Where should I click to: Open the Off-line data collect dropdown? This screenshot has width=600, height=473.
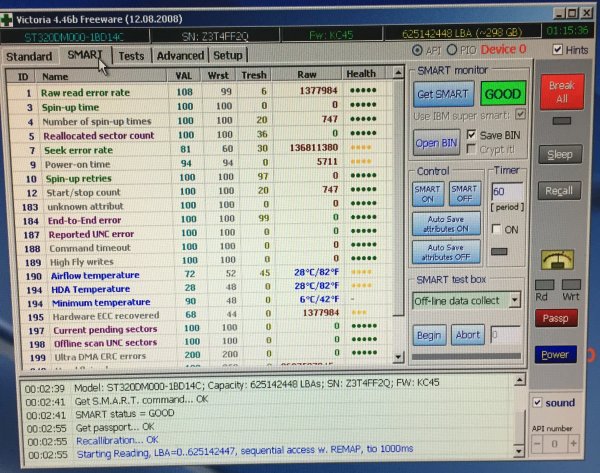515,300
